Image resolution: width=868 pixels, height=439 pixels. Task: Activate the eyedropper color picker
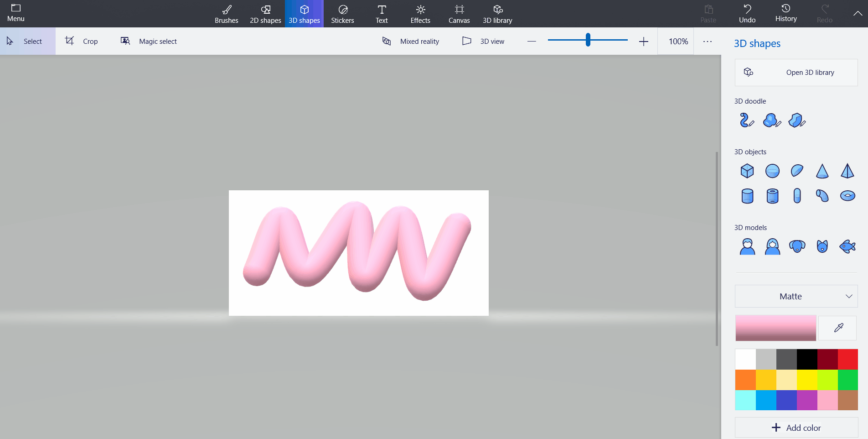pos(838,328)
